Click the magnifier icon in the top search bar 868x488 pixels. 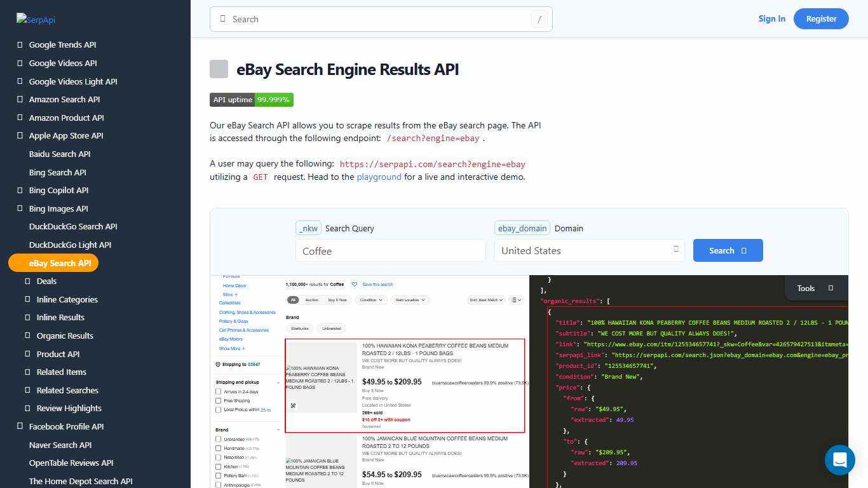coord(222,19)
